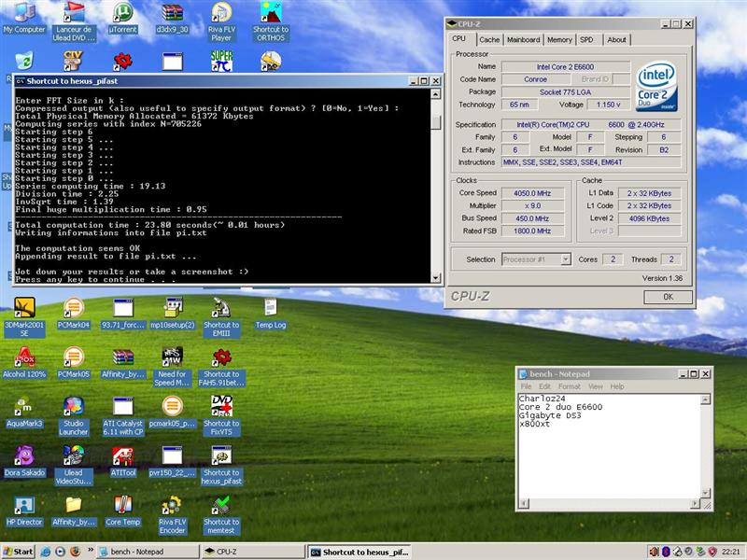Viewport: 747px width, 560px height.
Task: Switch to bench - Notepad taskbar button
Action: [x=148, y=552]
